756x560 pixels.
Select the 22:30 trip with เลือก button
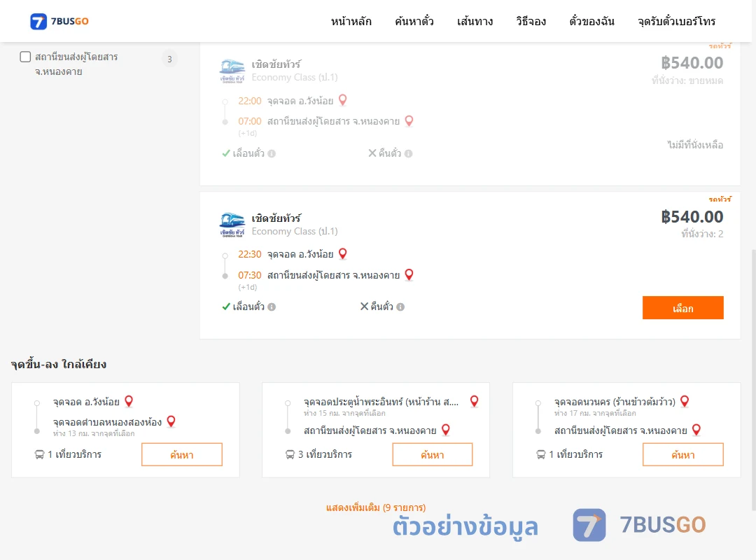(x=682, y=308)
